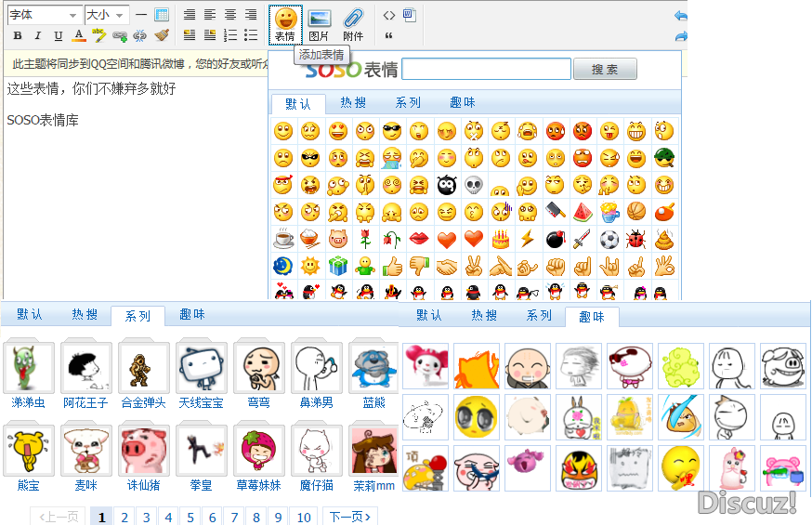
Task: Open the abc highlight color marker tool
Action: (98, 35)
